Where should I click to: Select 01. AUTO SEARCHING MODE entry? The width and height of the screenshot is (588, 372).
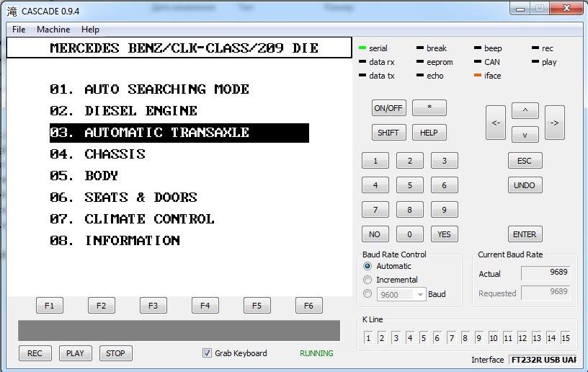click(149, 89)
